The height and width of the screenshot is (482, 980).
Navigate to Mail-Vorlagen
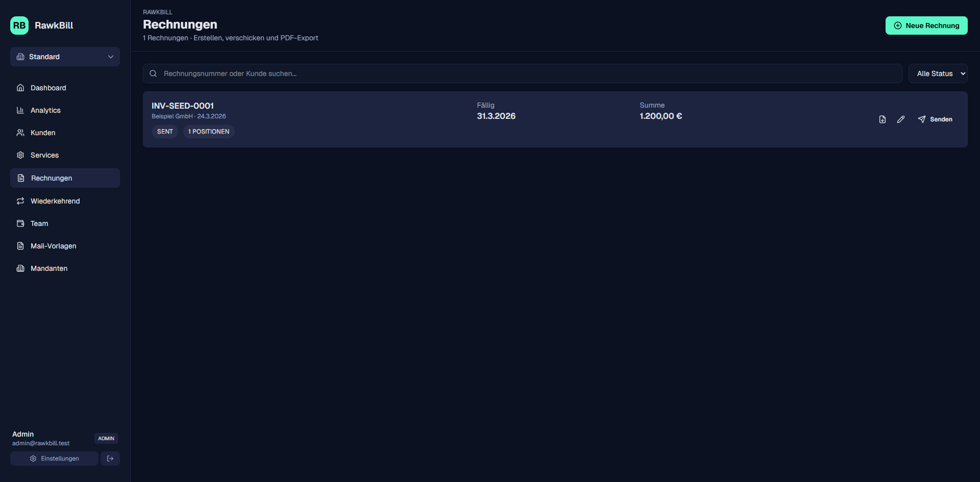pos(53,246)
